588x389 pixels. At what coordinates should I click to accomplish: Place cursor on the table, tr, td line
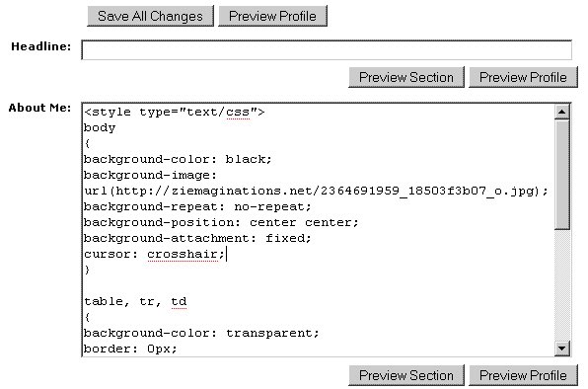coord(135,301)
